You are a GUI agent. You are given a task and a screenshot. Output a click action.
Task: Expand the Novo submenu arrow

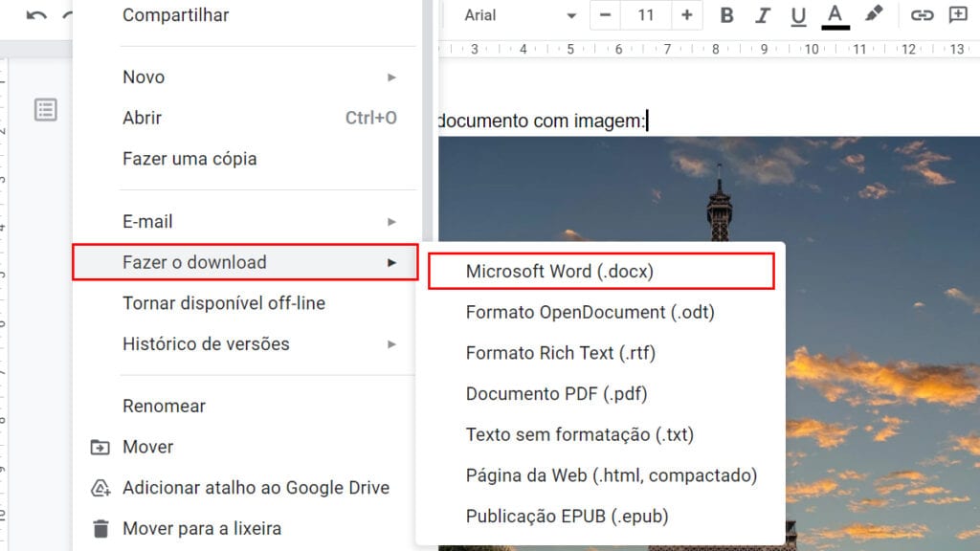pyautogui.click(x=391, y=77)
